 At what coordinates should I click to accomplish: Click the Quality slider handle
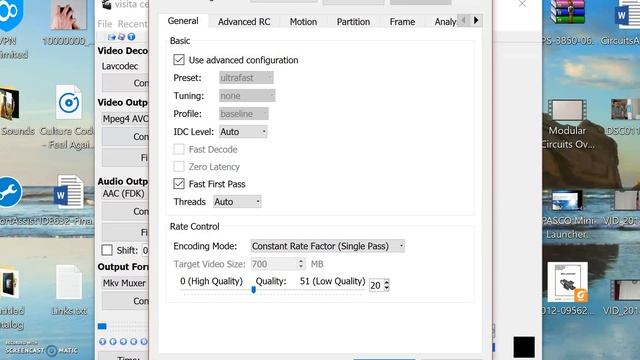pyautogui.click(x=253, y=290)
